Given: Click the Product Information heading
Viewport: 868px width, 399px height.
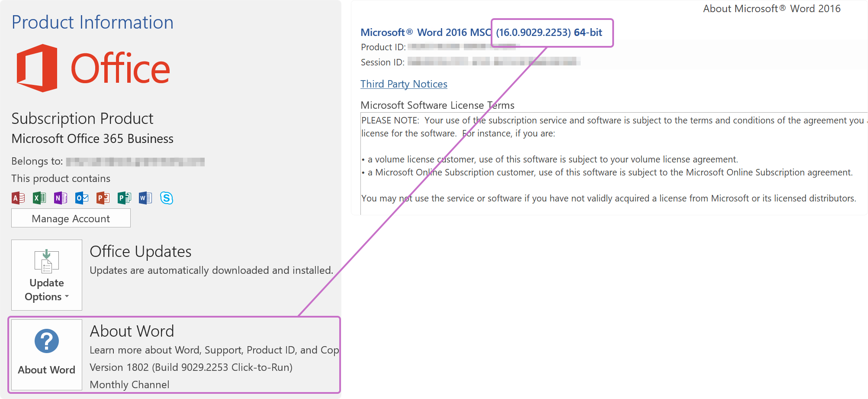Looking at the screenshot, I should pos(93,23).
